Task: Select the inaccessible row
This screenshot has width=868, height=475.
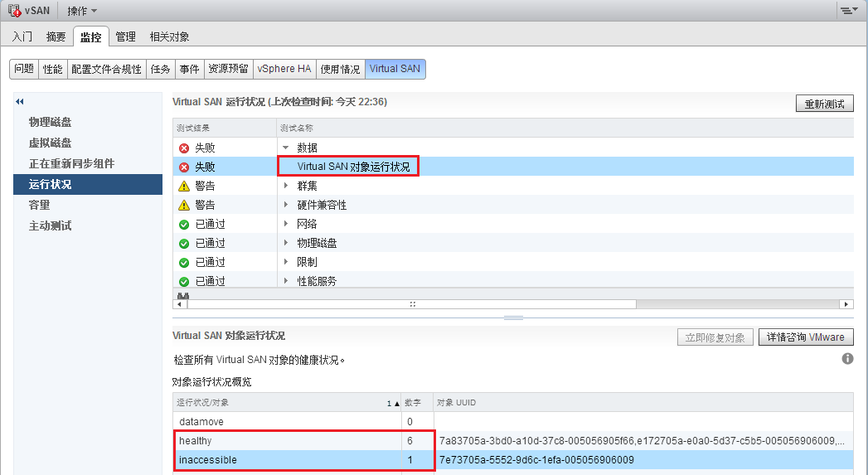Action: point(513,460)
